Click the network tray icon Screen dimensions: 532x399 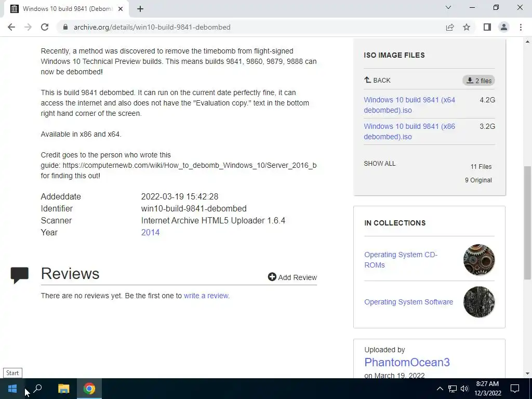pyautogui.click(x=453, y=389)
